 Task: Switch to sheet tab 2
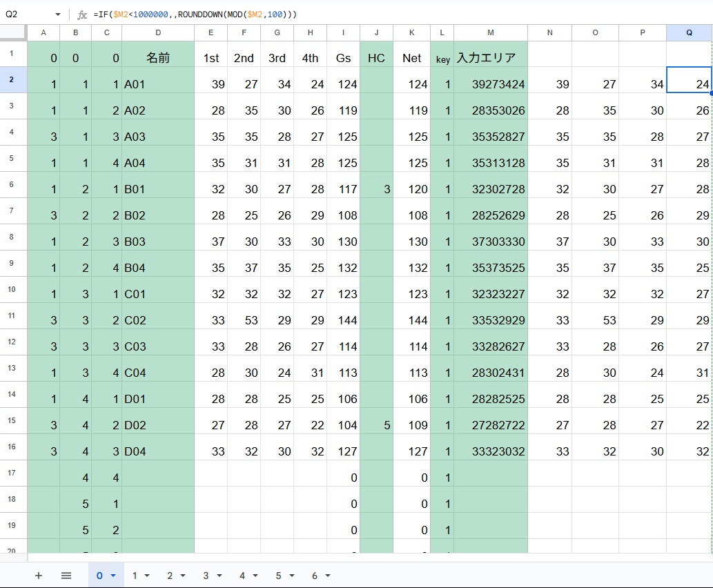(x=170, y=576)
